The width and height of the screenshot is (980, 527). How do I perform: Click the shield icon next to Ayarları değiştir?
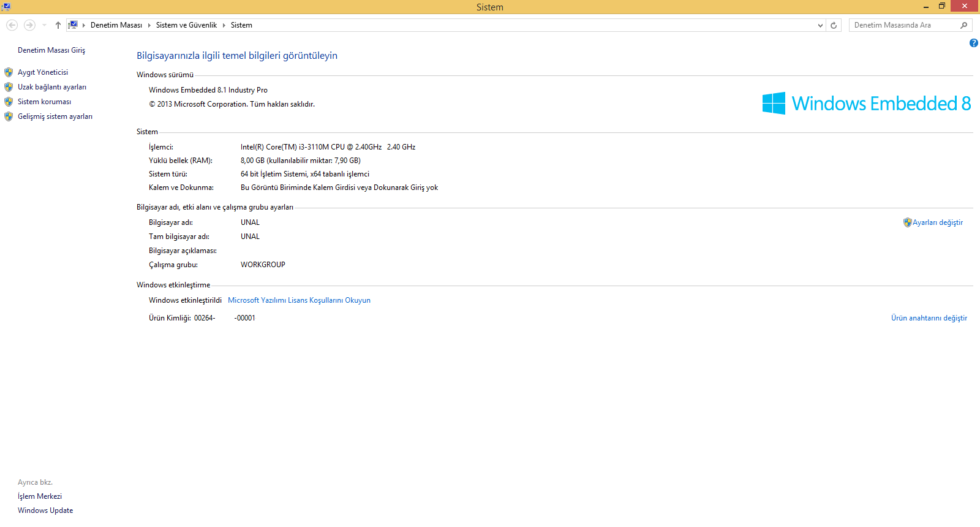click(908, 222)
